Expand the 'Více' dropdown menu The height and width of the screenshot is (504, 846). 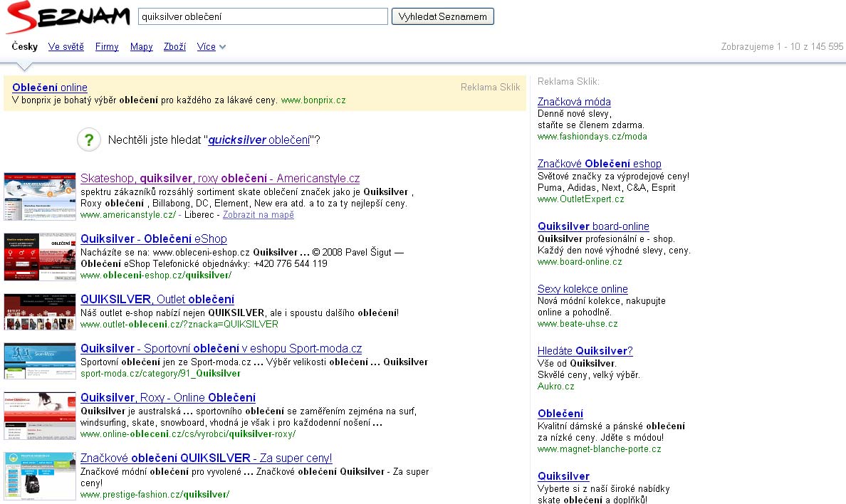(x=211, y=46)
